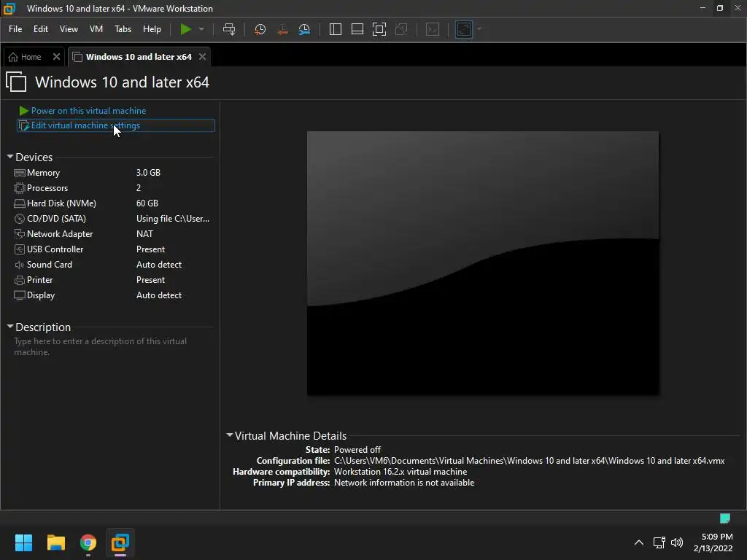This screenshot has height=560, width=747.
Task: Collapse the Virtual Machine Details section
Action: (230, 435)
